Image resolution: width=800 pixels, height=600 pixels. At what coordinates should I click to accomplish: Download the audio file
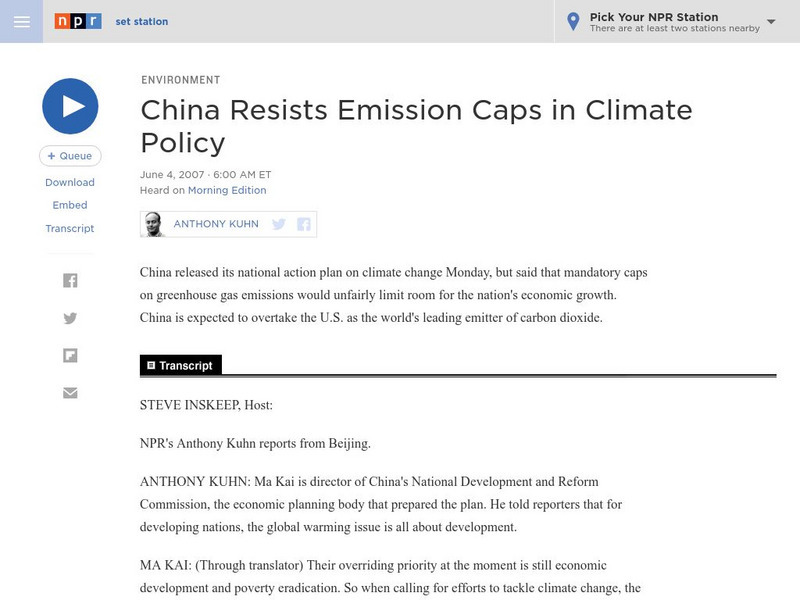coord(70,182)
